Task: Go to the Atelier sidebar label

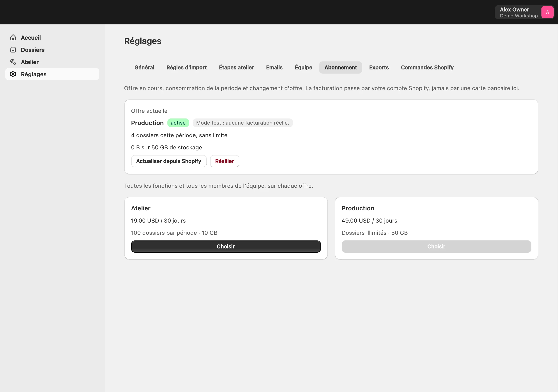Action: (x=30, y=62)
